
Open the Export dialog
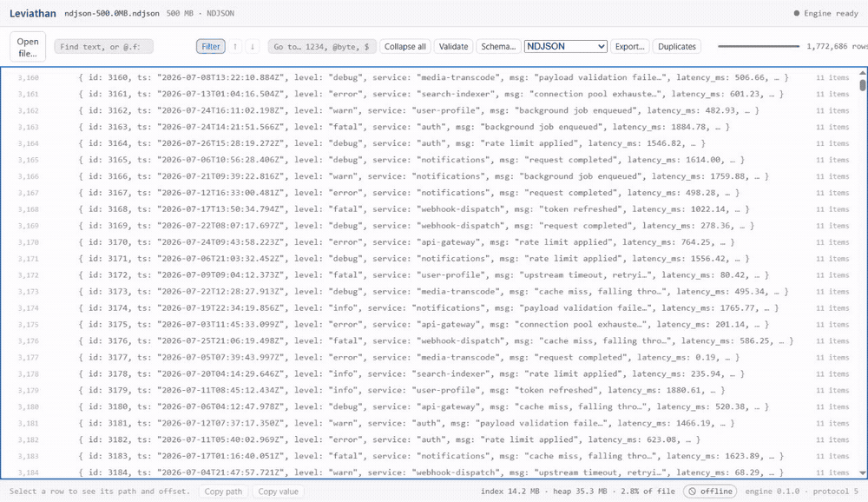click(630, 47)
